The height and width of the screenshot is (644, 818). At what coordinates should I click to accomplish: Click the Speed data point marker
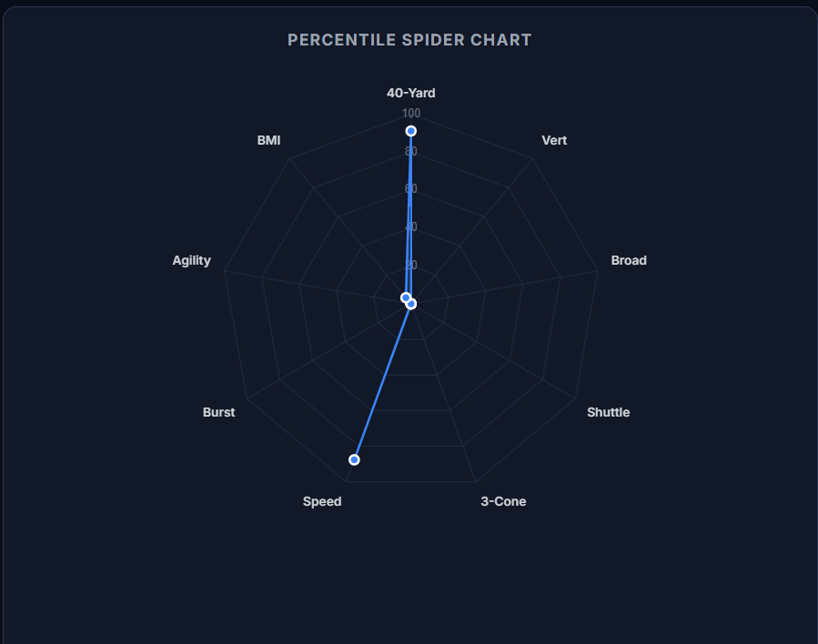pos(354,459)
